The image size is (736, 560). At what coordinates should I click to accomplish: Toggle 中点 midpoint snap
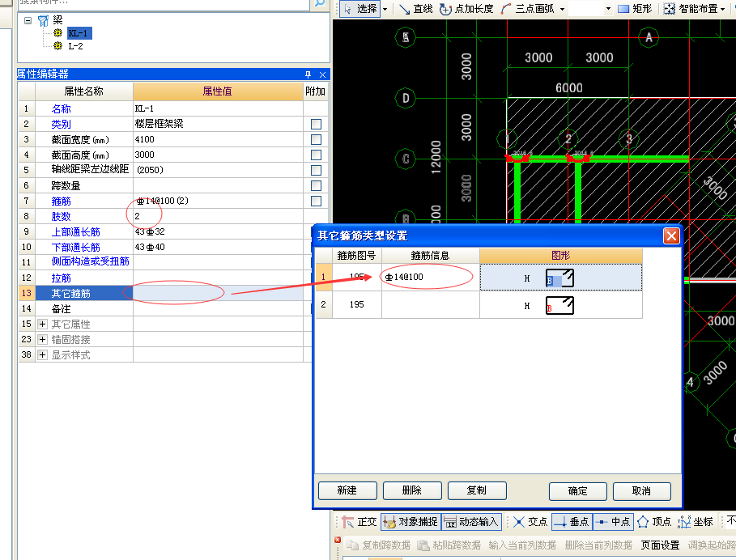tap(613, 521)
